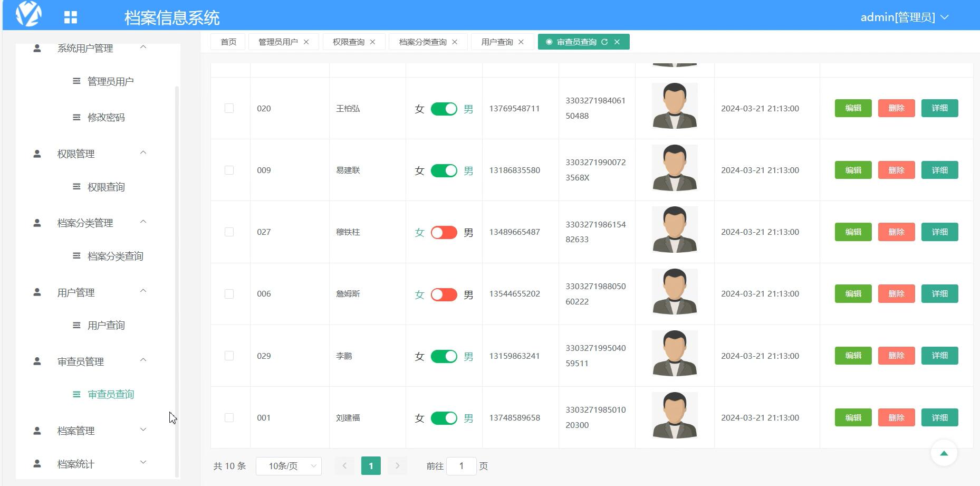The image size is (980, 486).
Task: Click the user icon beside 档案管理
Action: 37,431
